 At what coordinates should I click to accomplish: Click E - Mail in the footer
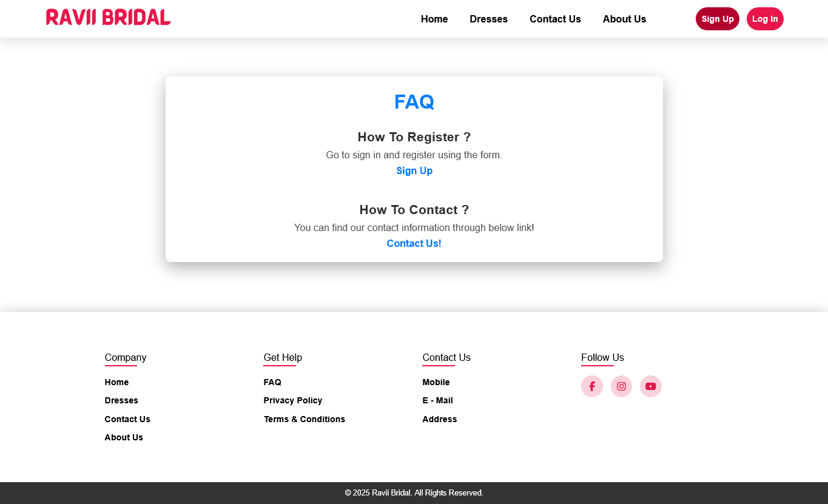[437, 400]
